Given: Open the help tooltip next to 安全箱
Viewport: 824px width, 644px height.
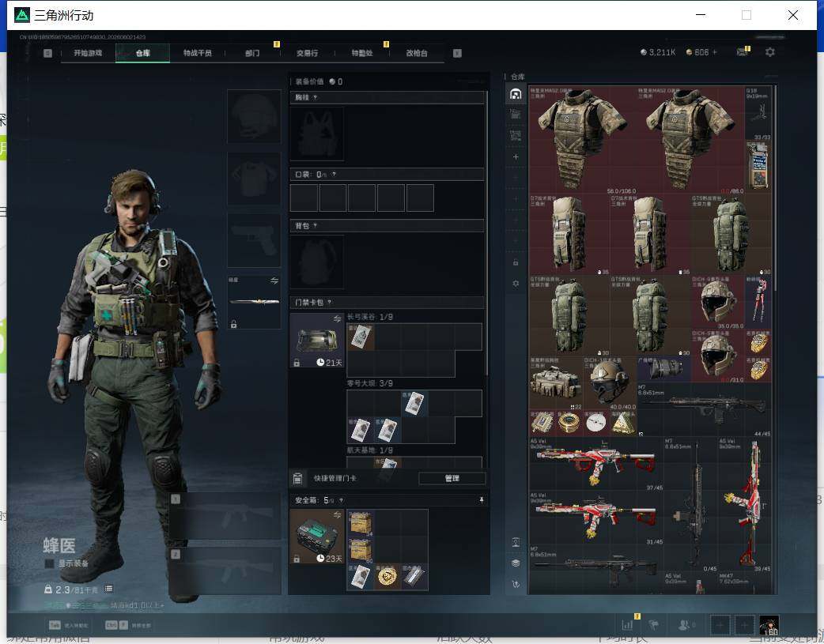Looking at the screenshot, I should [x=341, y=501].
